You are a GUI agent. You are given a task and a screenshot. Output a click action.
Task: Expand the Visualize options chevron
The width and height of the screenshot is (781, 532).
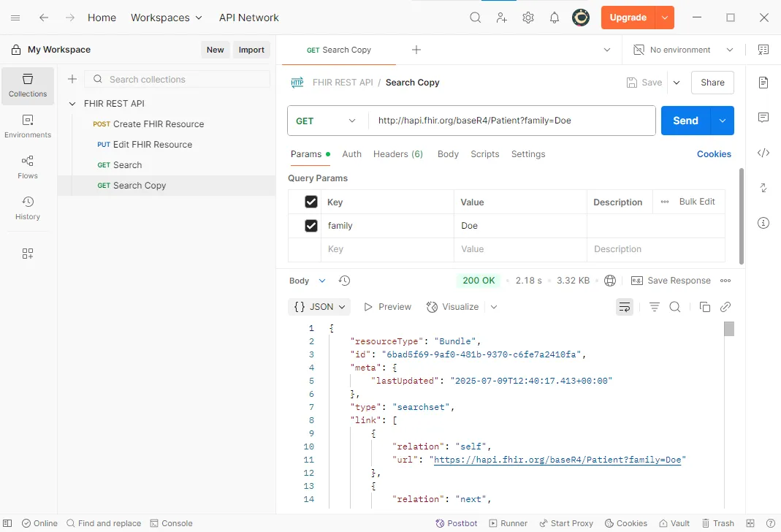pyautogui.click(x=494, y=307)
